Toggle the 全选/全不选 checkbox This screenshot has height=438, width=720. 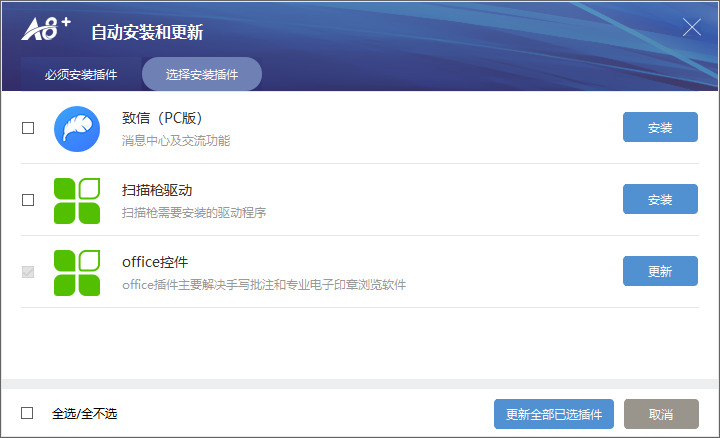[27, 413]
